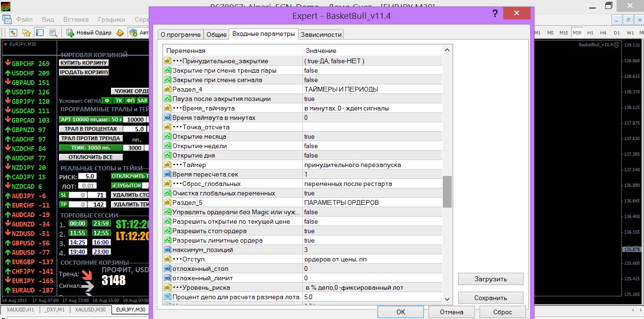The width and height of the screenshot is (644, 319).
Task: Click the gray signal arrow next to Сигнал
Action: tap(87, 286)
